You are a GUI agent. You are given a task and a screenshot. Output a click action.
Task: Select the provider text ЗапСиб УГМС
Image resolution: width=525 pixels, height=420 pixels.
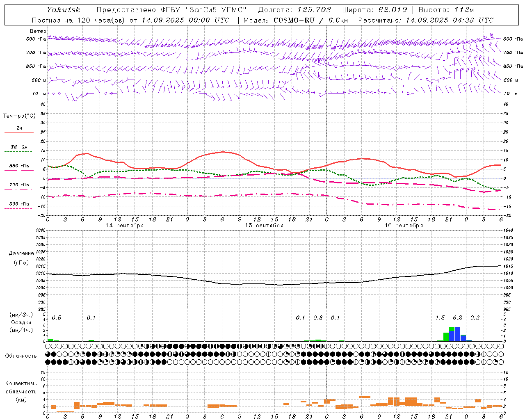(216, 10)
